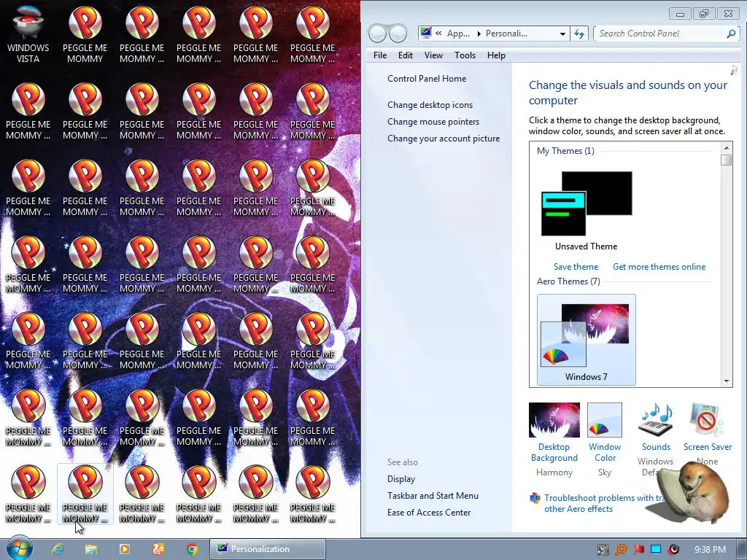Click the Screen Saver text label
747x560 pixels.
tap(708, 447)
